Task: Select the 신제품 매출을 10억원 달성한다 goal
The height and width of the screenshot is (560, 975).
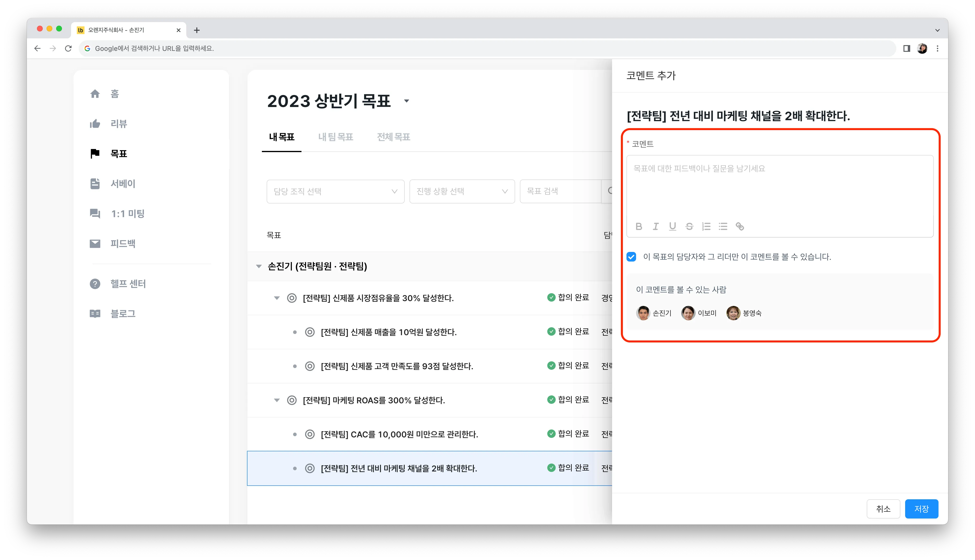Action: (389, 332)
